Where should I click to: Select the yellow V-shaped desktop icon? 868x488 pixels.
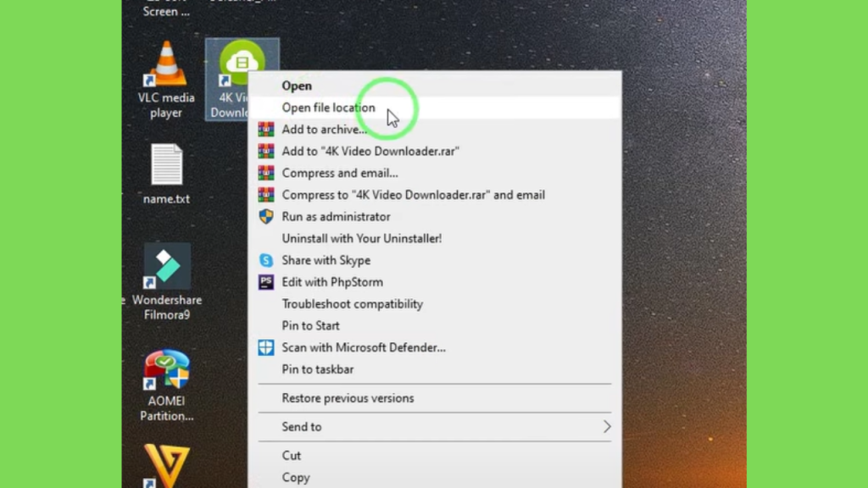[x=167, y=465]
